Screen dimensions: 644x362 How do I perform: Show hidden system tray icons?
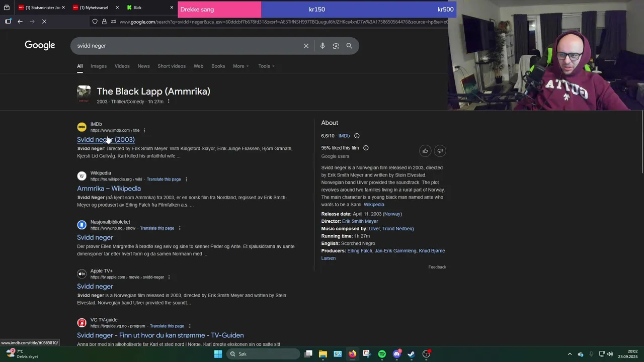570,354
